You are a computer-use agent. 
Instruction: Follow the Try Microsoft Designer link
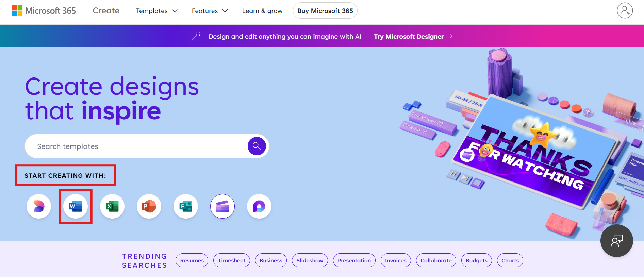[x=413, y=36]
